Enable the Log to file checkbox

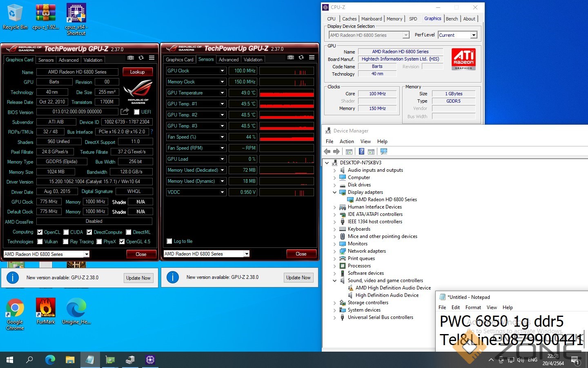pyautogui.click(x=169, y=241)
